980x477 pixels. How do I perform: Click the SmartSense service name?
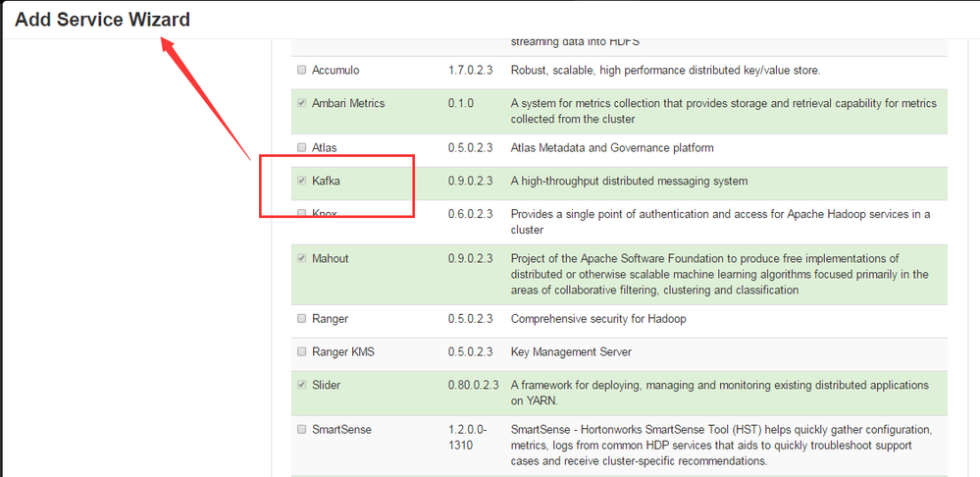tap(342, 430)
